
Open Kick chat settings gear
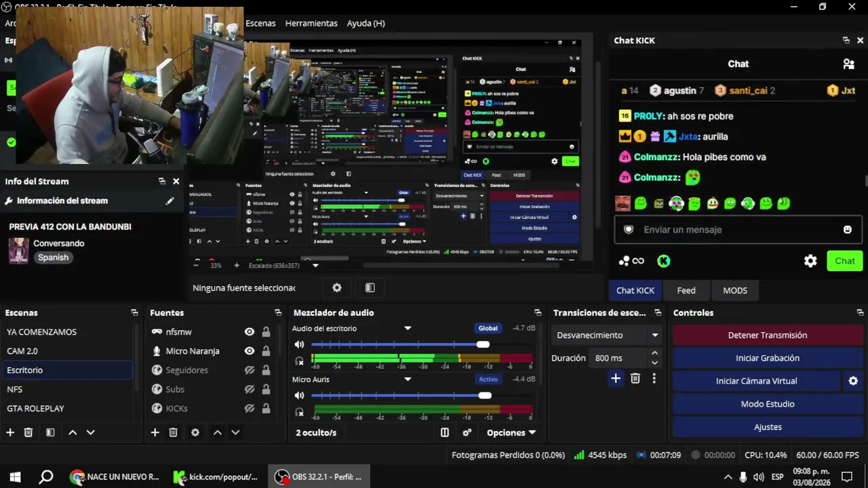point(810,261)
